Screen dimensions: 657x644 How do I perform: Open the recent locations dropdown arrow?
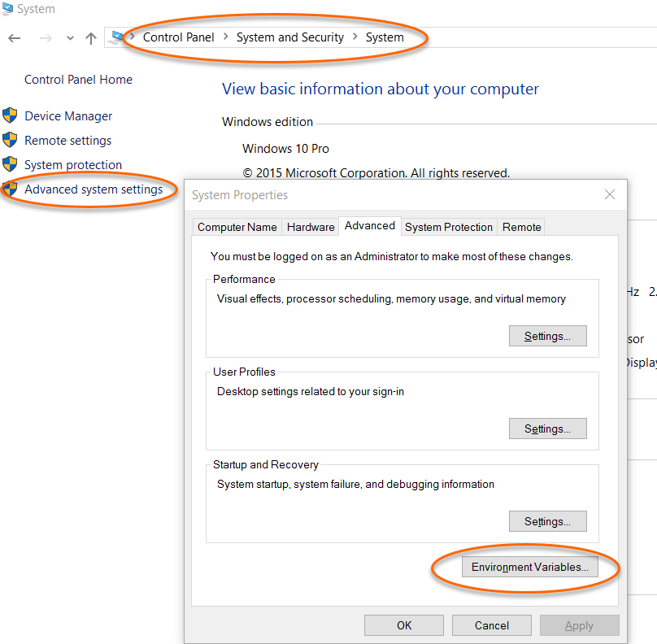click(x=70, y=38)
